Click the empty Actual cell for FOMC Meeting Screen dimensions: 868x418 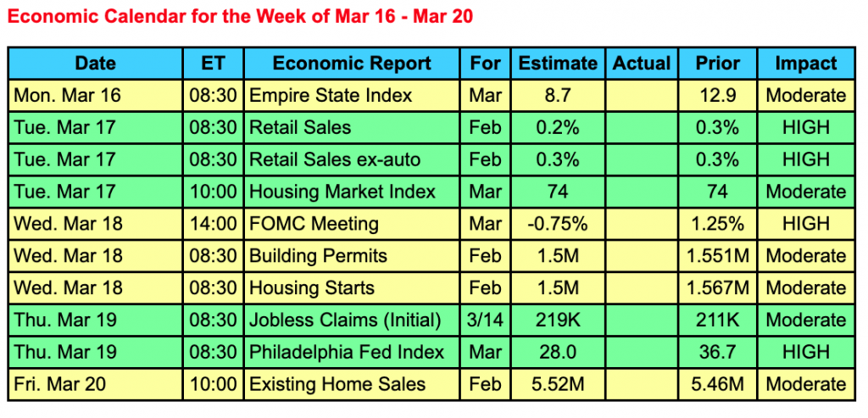click(x=642, y=224)
